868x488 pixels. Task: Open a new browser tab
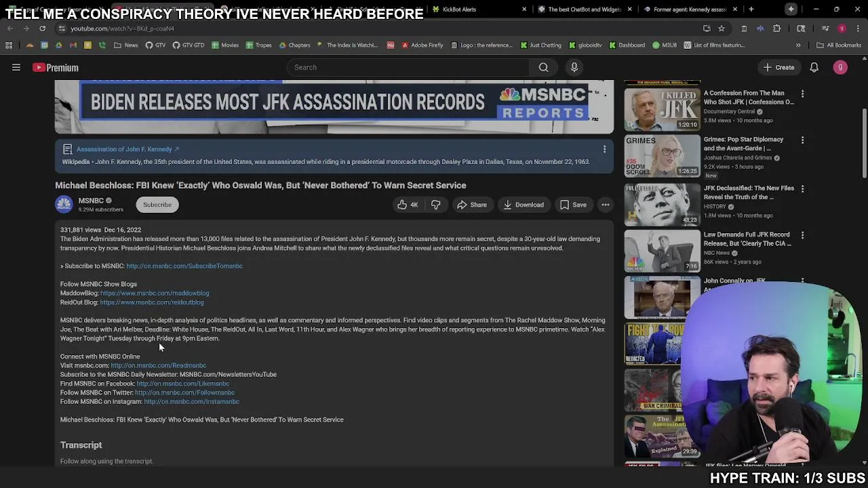(751, 9)
